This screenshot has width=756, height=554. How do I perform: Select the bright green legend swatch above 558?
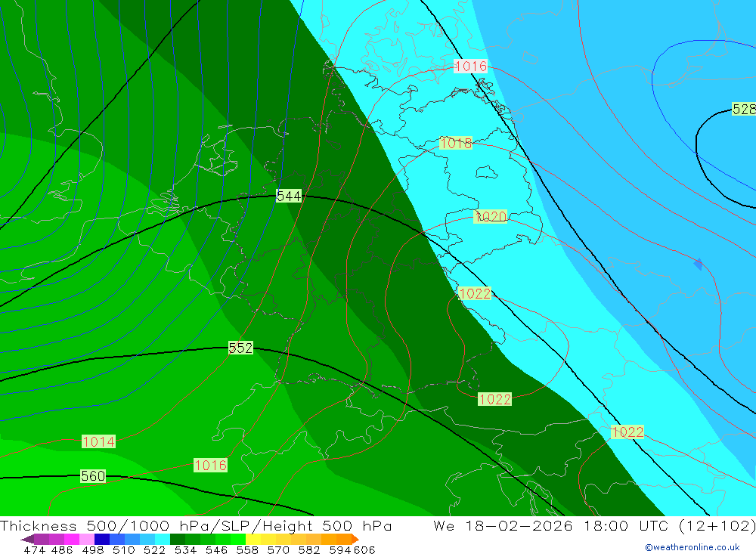pos(237,539)
